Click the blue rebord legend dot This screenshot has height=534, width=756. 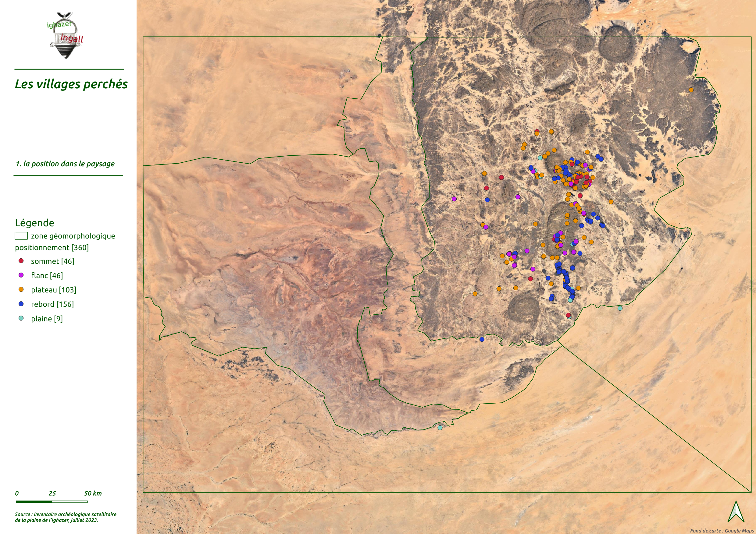click(21, 304)
